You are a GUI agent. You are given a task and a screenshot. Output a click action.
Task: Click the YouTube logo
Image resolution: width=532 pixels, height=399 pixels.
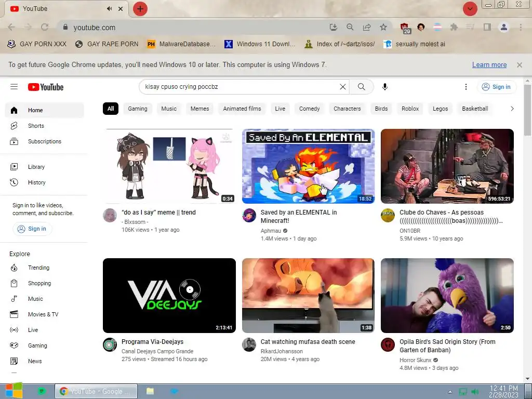46,87
